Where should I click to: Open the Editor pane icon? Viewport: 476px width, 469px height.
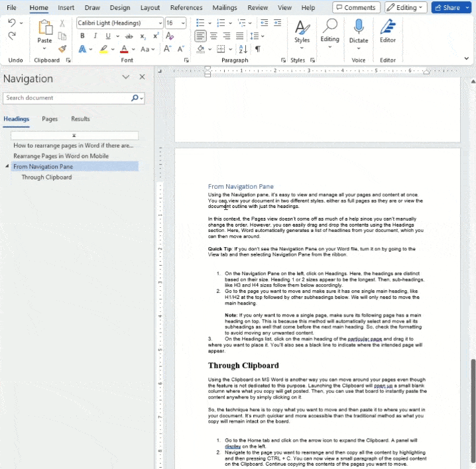[x=388, y=26]
